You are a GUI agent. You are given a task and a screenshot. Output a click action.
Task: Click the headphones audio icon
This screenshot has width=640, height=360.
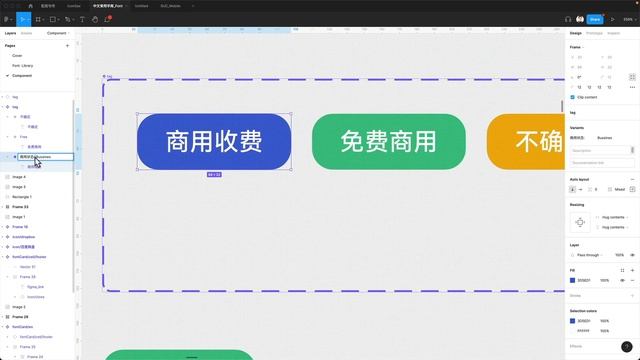pos(568,19)
